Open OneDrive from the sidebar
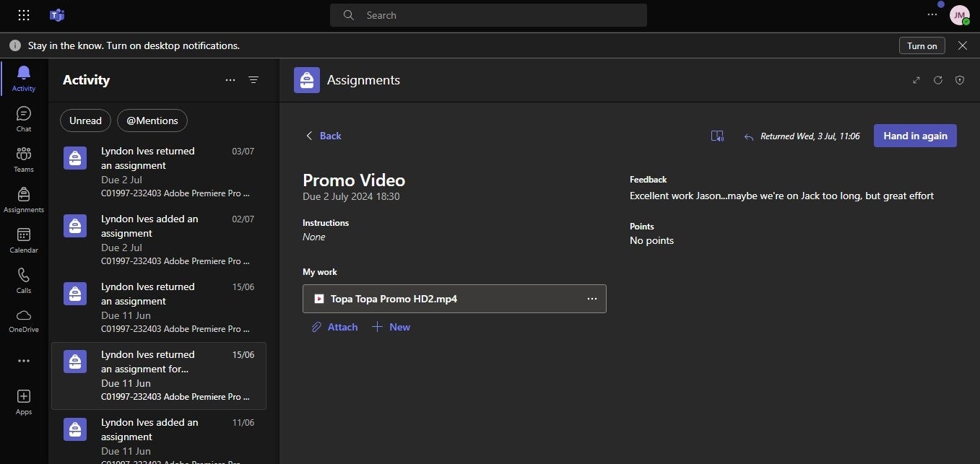This screenshot has width=980, height=464. [x=24, y=320]
